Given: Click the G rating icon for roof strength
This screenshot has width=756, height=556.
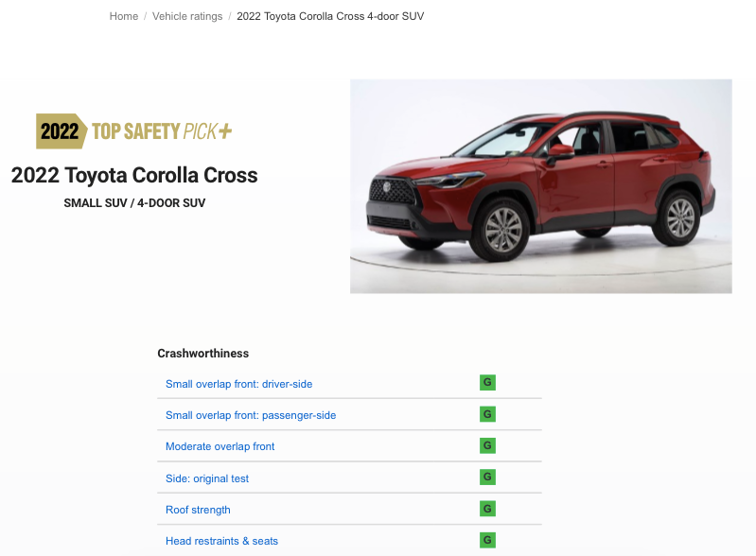Looking at the screenshot, I should pyautogui.click(x=487, y=509).
